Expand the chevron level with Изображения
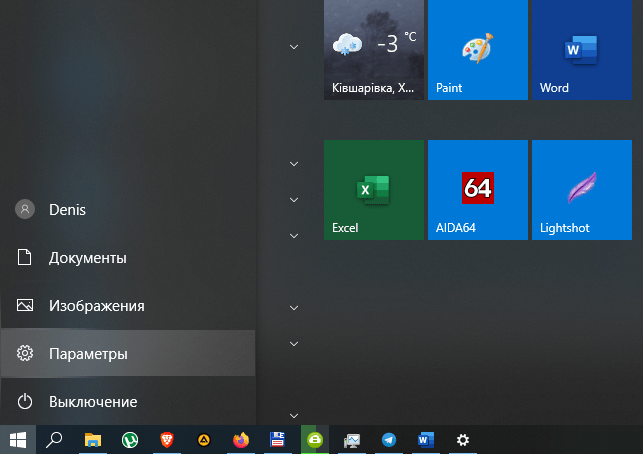 click(294, 308)
